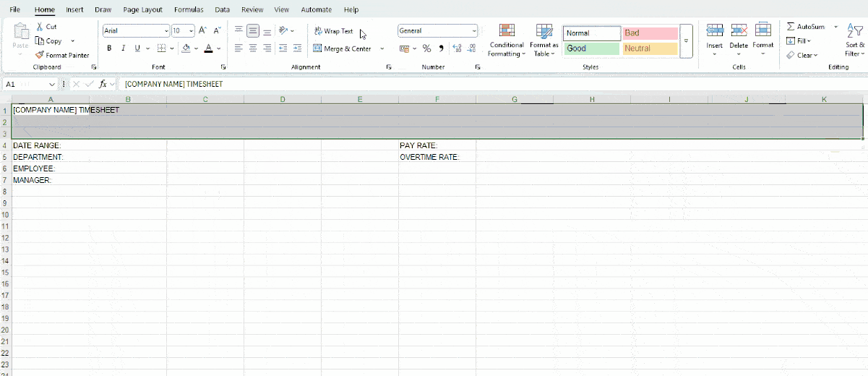The height and width of the screenshot is (376, 868).
Task: Click the AutoSum button
Action: coord(806,27)
